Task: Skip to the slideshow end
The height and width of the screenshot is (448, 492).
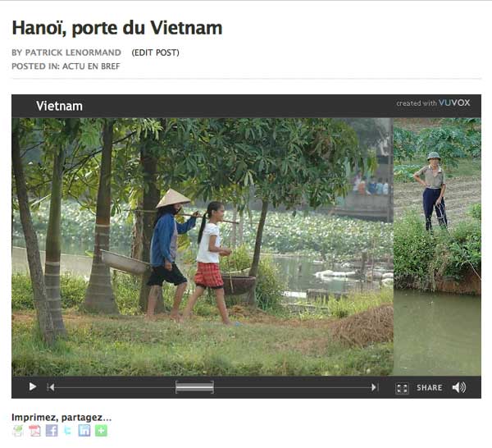Action: [374, 387]
